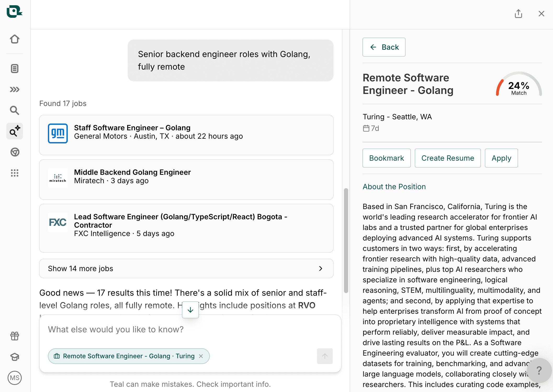The height and width of the screenshot is (392, 553).
Task: Open the graduation cap learning icon
Action: (x=15, y=357)
